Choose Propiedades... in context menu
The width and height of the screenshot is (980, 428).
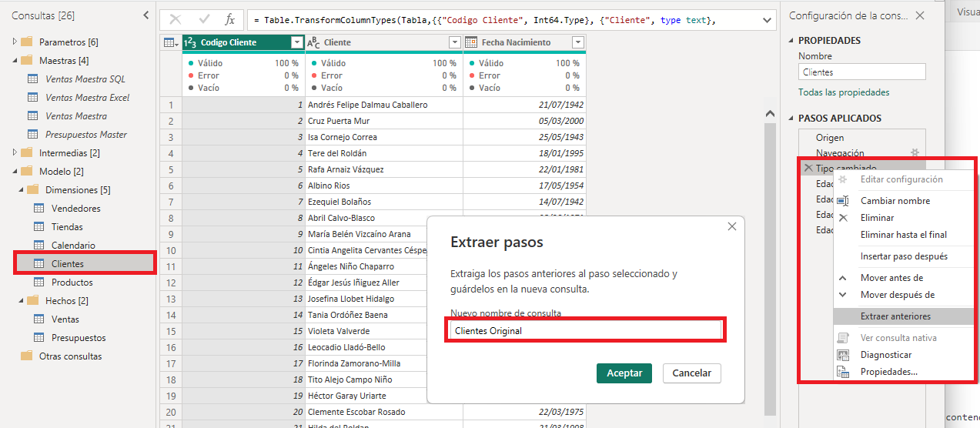click(888, 372)
